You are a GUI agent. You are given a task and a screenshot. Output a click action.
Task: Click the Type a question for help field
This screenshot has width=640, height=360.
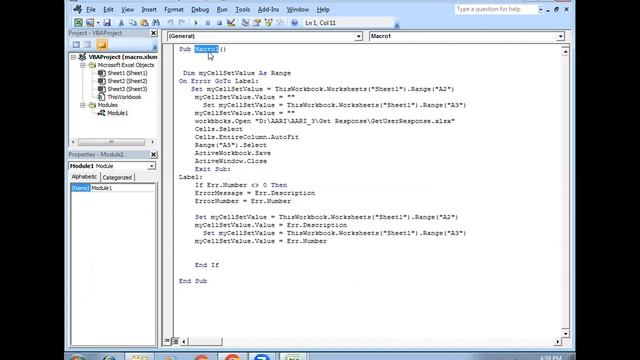[496, 9]
